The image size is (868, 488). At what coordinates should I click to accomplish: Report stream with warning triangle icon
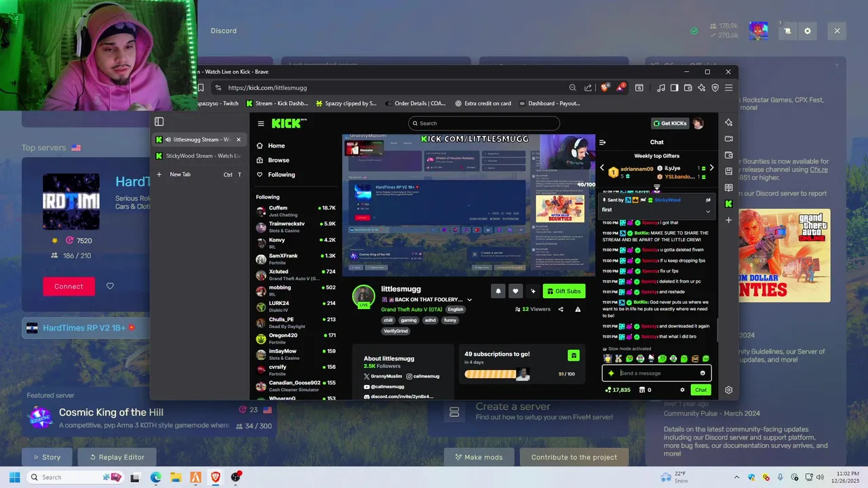(x=578, y=309)
